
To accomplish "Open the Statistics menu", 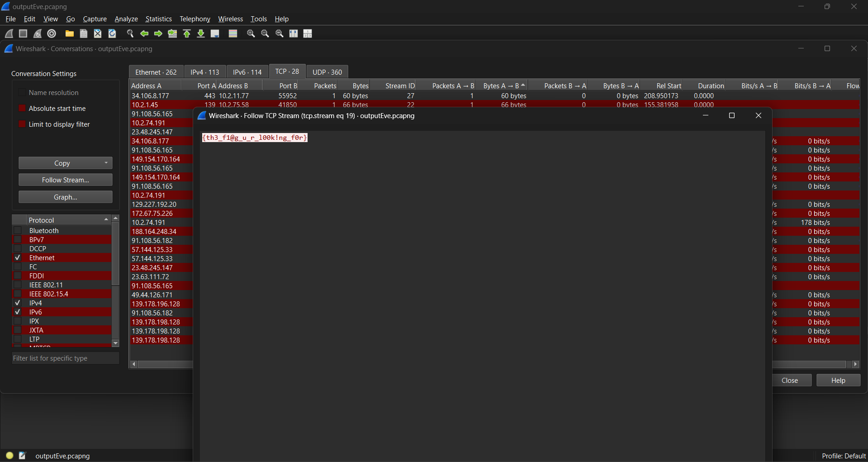I will click(158, 19).
